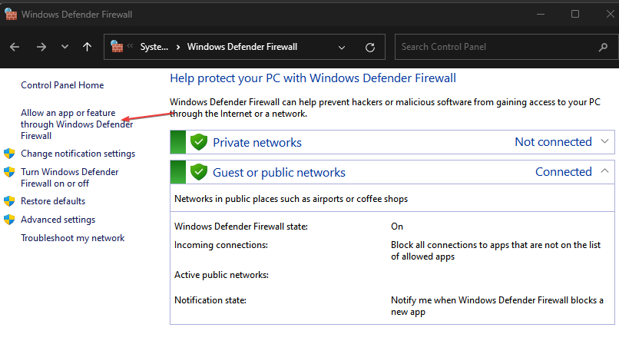Click the green shield beside Guest or public networks
Image resolution: width=619 pixels, height=364 pixels.
pos(200,172)
